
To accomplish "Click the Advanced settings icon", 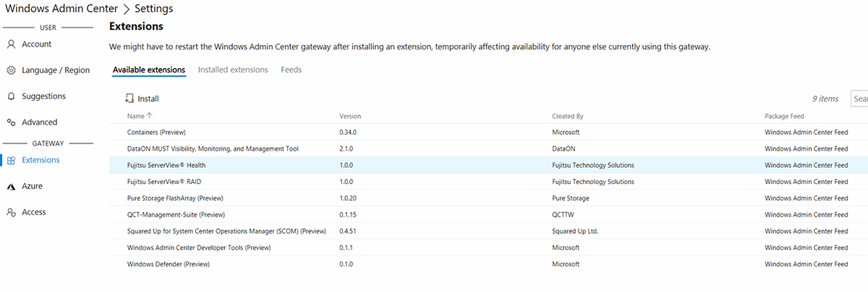I will (11, 122).
